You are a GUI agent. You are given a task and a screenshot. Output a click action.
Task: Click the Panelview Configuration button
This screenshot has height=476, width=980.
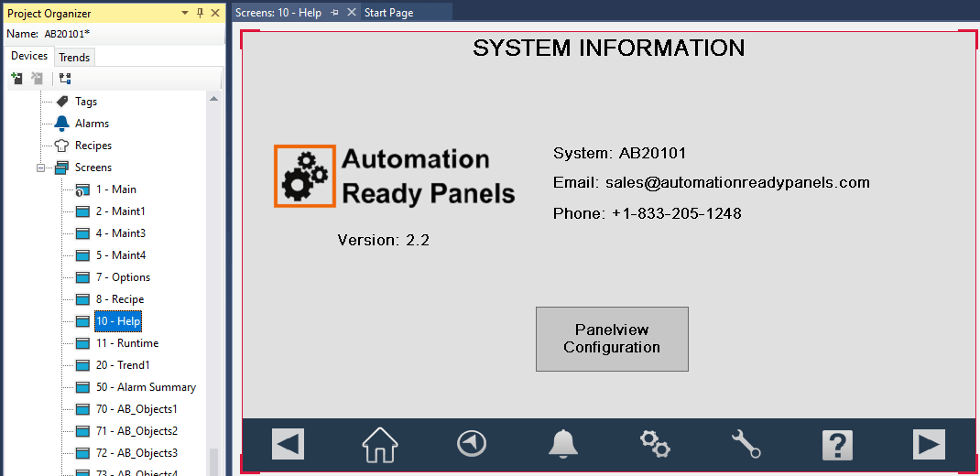click(x=612, y=339)
